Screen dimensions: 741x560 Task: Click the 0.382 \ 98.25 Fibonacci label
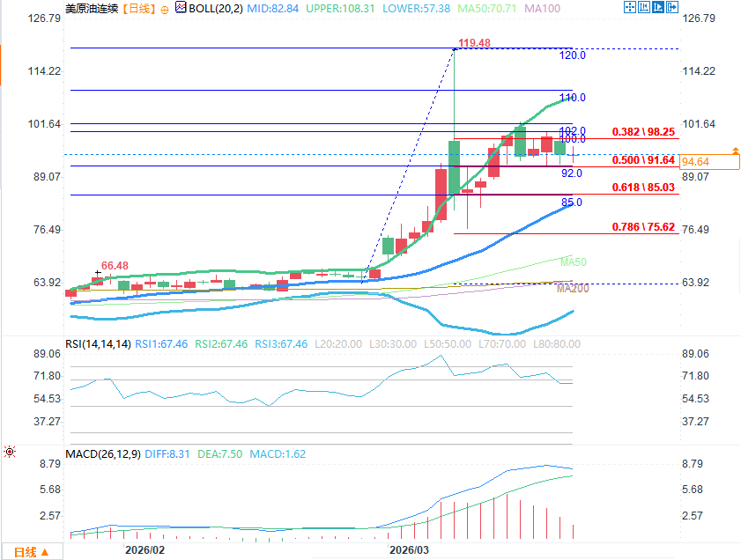[x=643, y=132]
